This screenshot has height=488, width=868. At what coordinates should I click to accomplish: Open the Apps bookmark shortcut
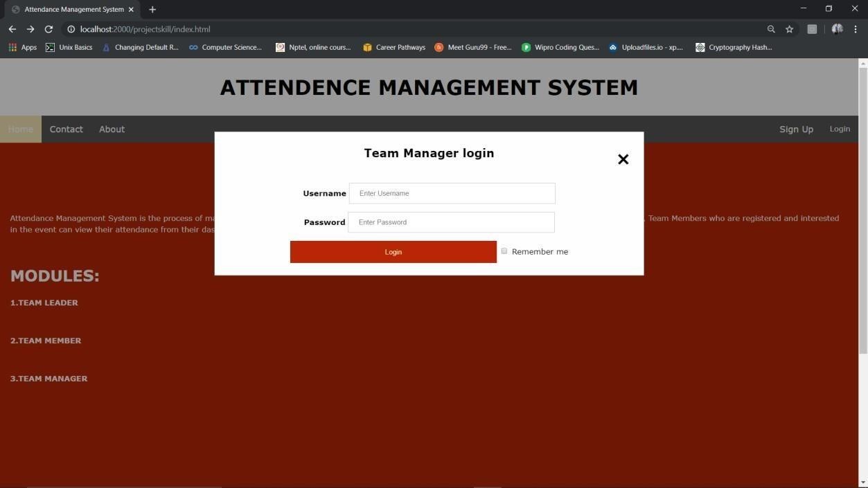pyautogui.click(x=22, y=48)
